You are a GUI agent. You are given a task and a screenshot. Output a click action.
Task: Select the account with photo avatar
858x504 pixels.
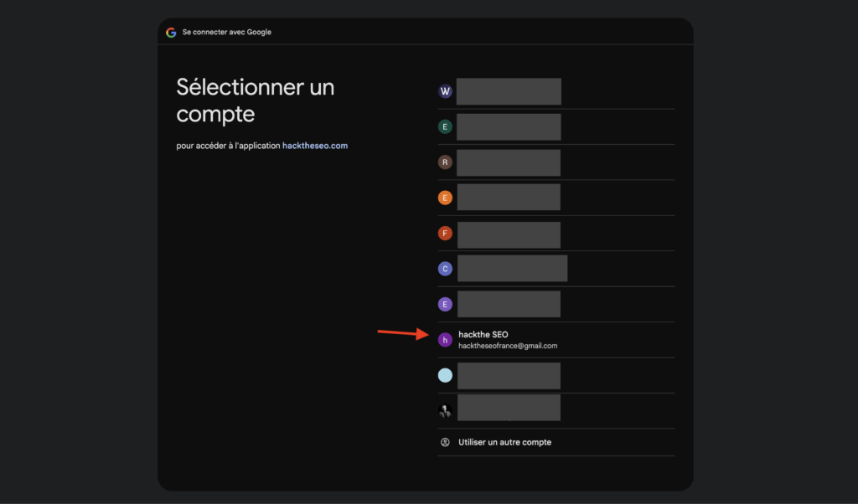(556, 411)
